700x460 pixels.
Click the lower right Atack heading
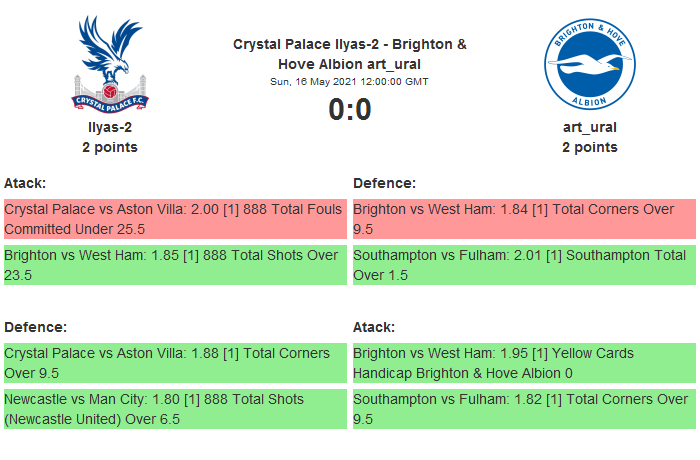[374, 327]
